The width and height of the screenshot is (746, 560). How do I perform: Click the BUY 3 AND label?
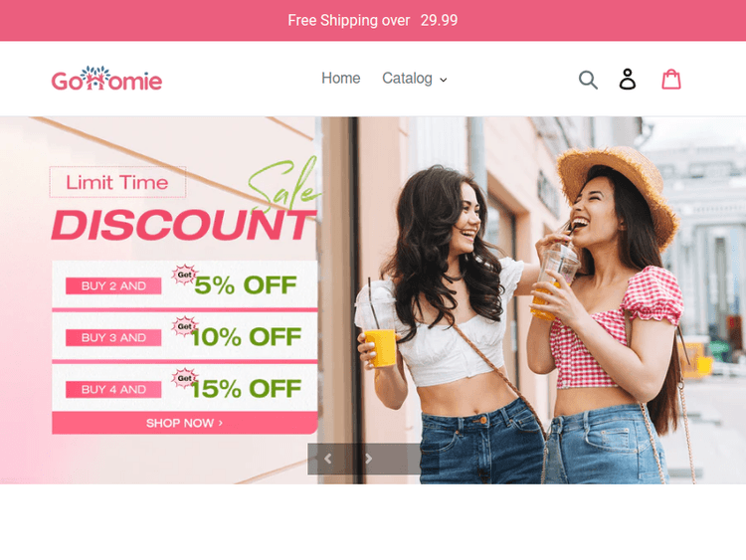113,338
